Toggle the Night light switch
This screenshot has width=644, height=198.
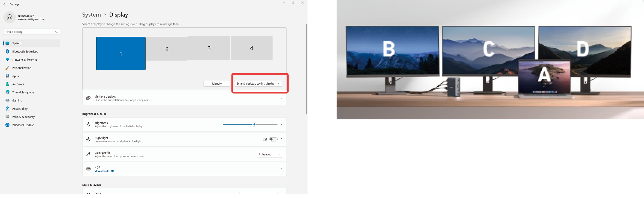click(273, 139)
